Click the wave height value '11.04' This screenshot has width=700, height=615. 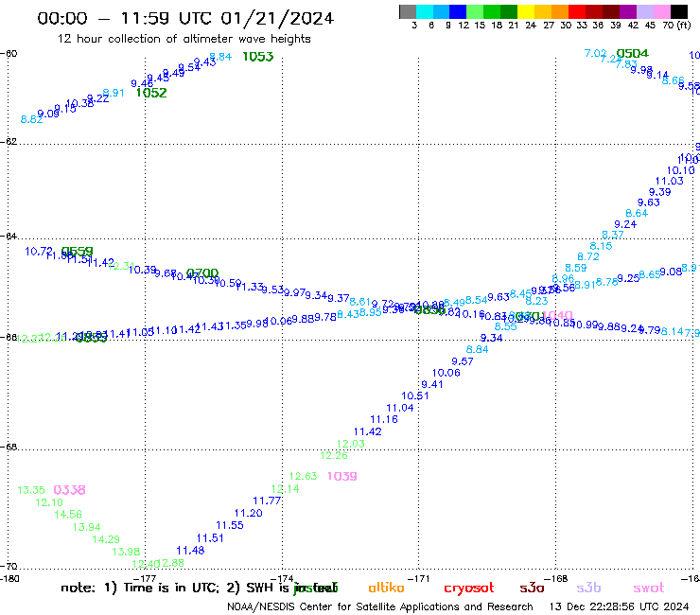pos(399,408)
